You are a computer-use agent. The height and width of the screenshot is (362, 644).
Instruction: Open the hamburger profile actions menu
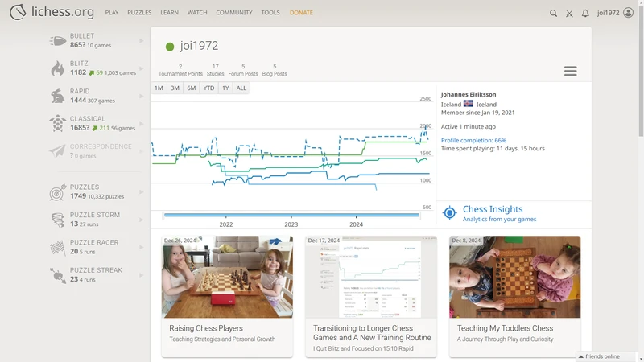click(570, 71)
